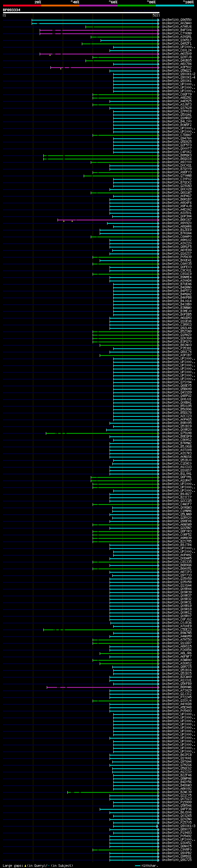Select hit label UniRef100_B4J414
197x868 pixels.
point(176,301)
